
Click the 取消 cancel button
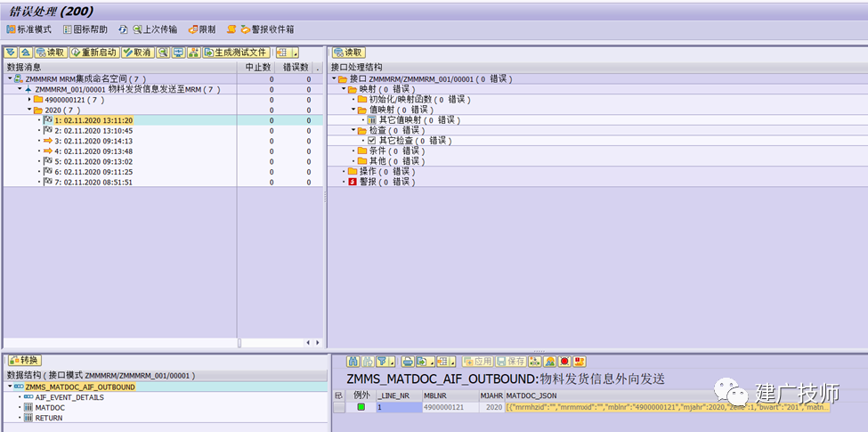click(137, 53)
